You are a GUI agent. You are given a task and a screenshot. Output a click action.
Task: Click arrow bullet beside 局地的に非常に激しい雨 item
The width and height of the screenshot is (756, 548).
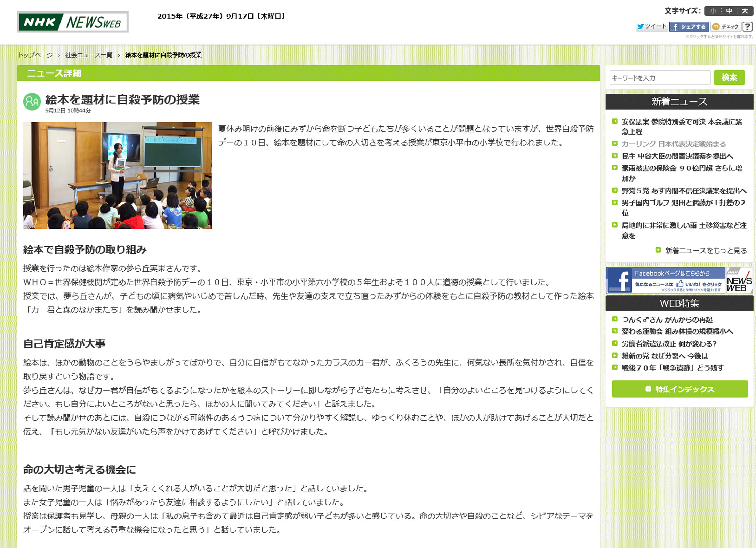pos(614,225)
